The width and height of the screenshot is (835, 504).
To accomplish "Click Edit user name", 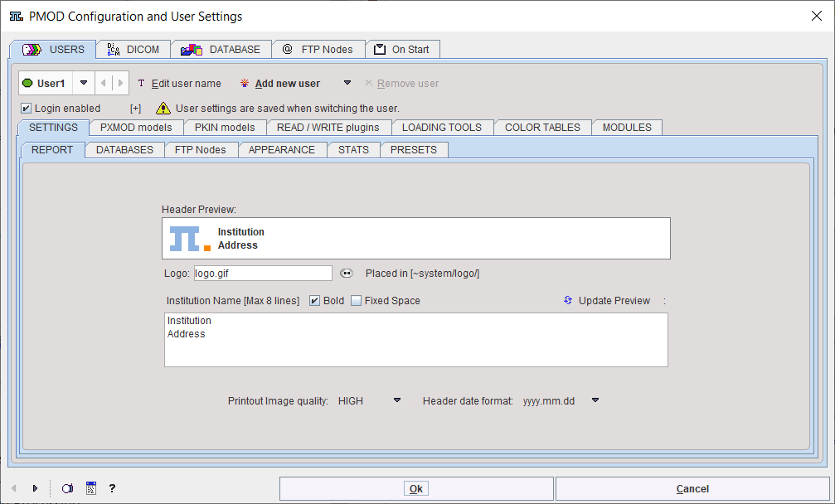I will click(x=179, y=84).
